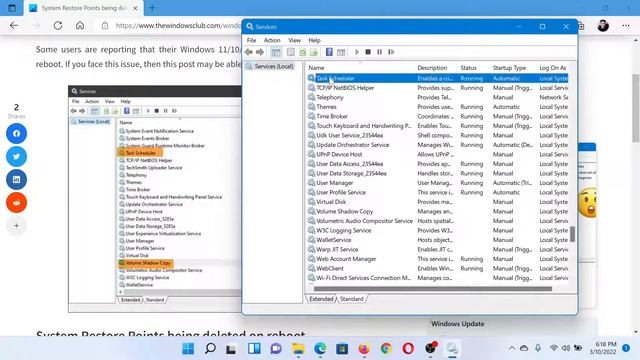
Task: Share article on Facebook
Action: click(x=16, y=133)
